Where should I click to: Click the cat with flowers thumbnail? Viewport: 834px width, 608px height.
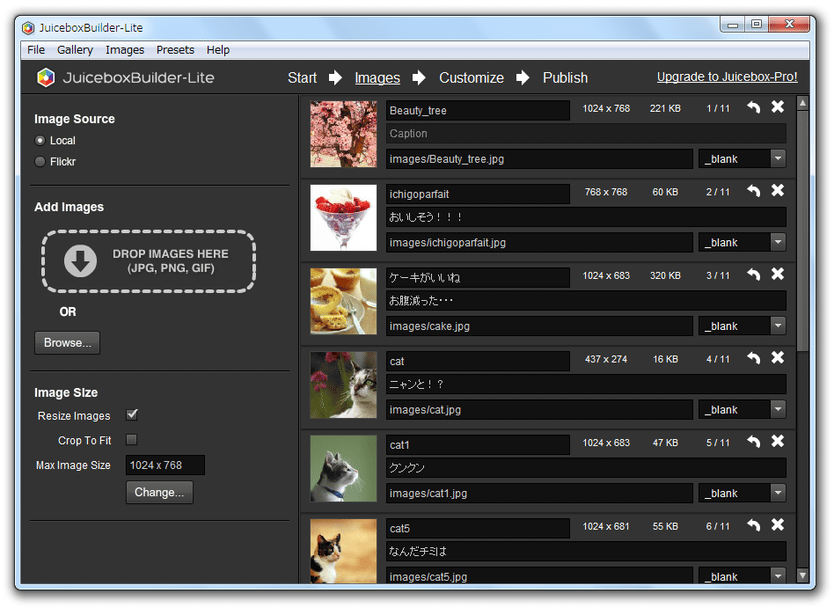343,385
